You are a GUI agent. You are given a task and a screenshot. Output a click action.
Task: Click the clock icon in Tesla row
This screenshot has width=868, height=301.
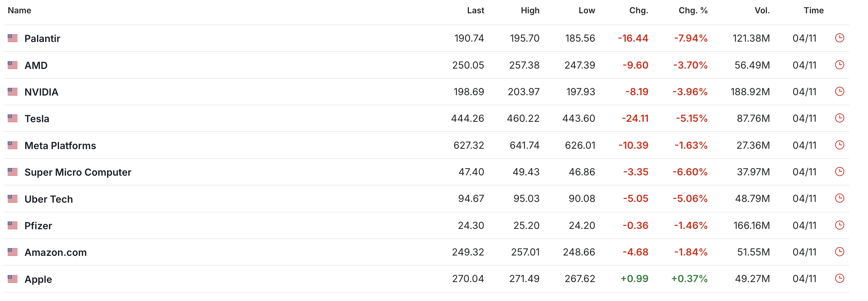pyautogui.click(x=839, y=118)
